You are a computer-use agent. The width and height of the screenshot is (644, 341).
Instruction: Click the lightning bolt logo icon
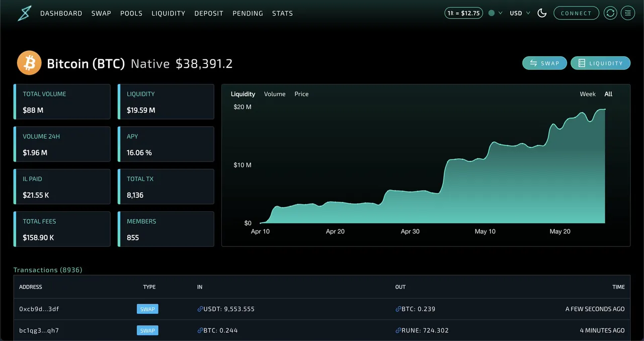(24, 13)
